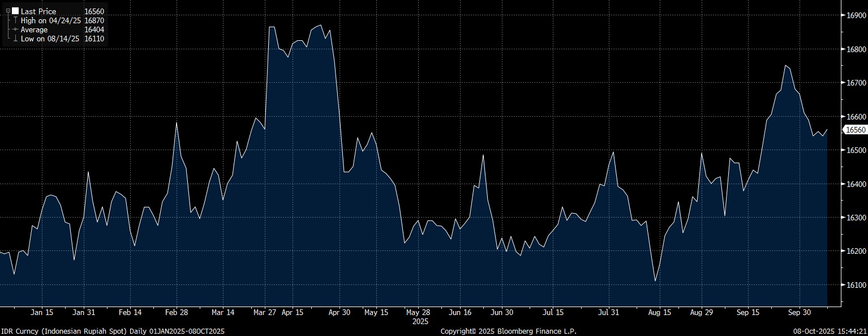Click the 16560 last price axis tag
The image size is (868, 336).
pyautogui.click(x=855, y=130)
